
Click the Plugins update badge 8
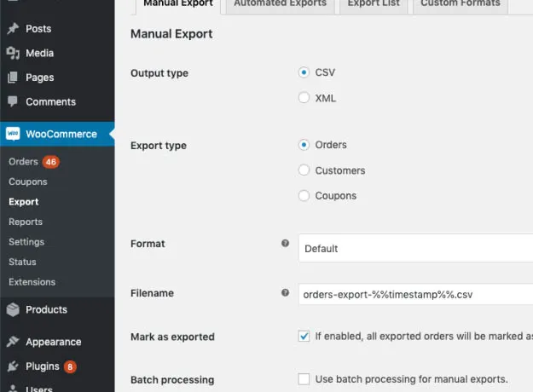pos(70,367)
